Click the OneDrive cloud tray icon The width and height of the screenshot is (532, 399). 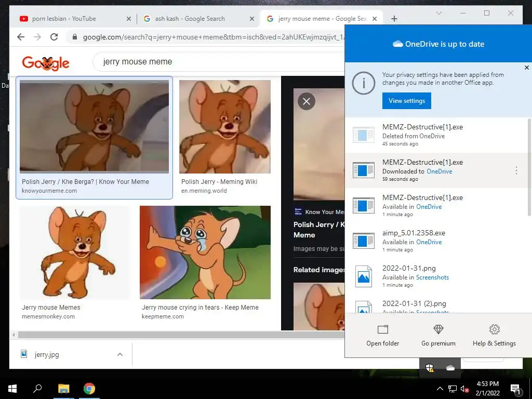[450, 368]
